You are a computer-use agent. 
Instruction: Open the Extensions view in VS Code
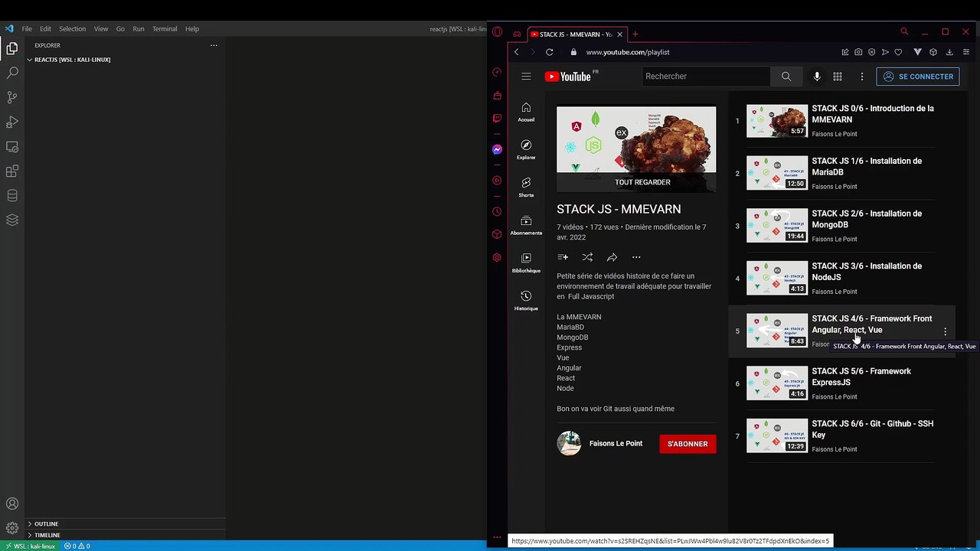[x=12, y=171]
